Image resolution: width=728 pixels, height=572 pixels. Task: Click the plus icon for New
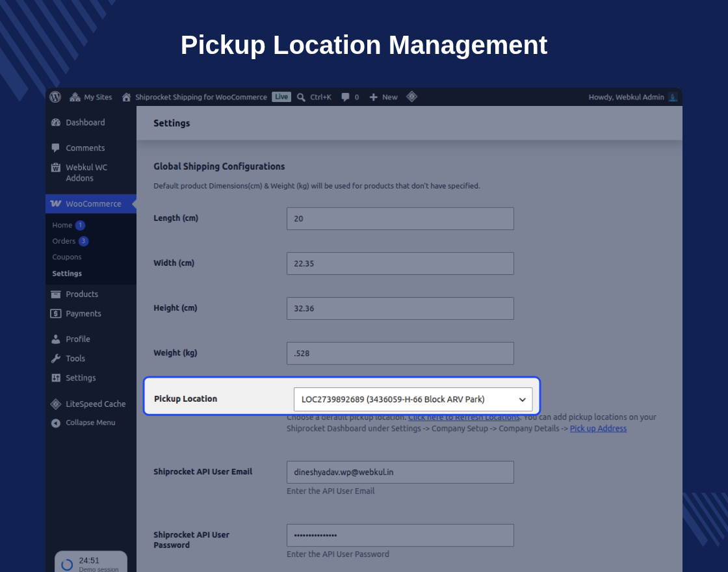click(x=373, y=97)
